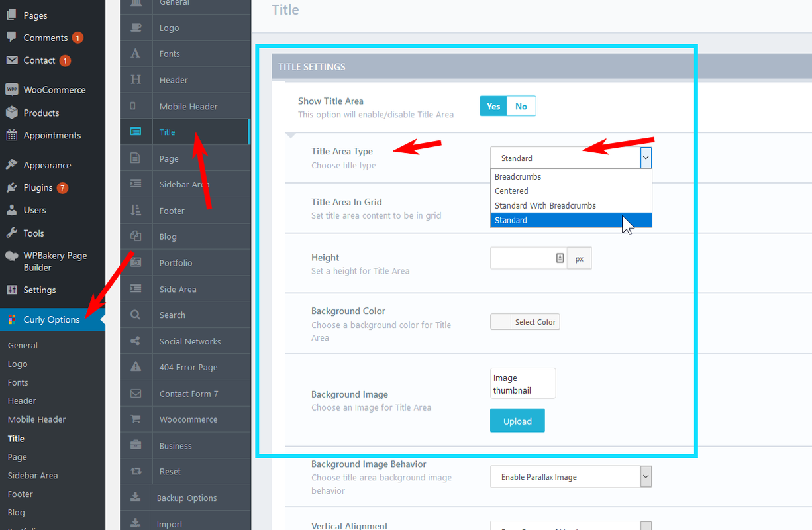Open General submenu under Curly Options
This screenshot has height=530, width=812.
click(x=23, y=345)
